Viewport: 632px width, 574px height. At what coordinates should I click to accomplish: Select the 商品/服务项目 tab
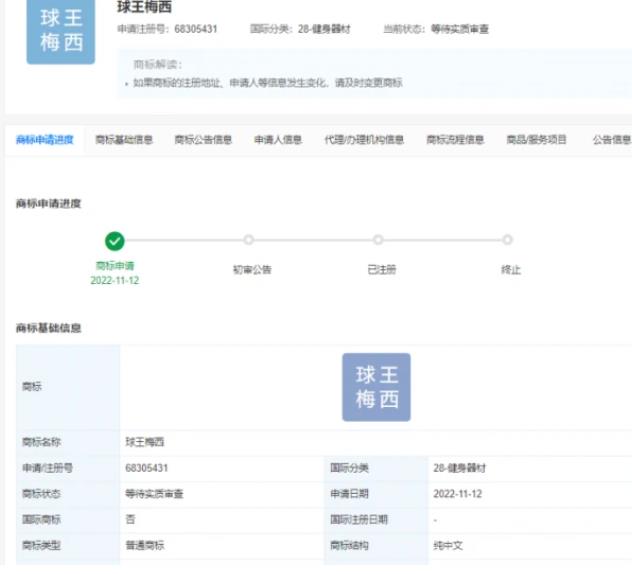tap(536, 140)
